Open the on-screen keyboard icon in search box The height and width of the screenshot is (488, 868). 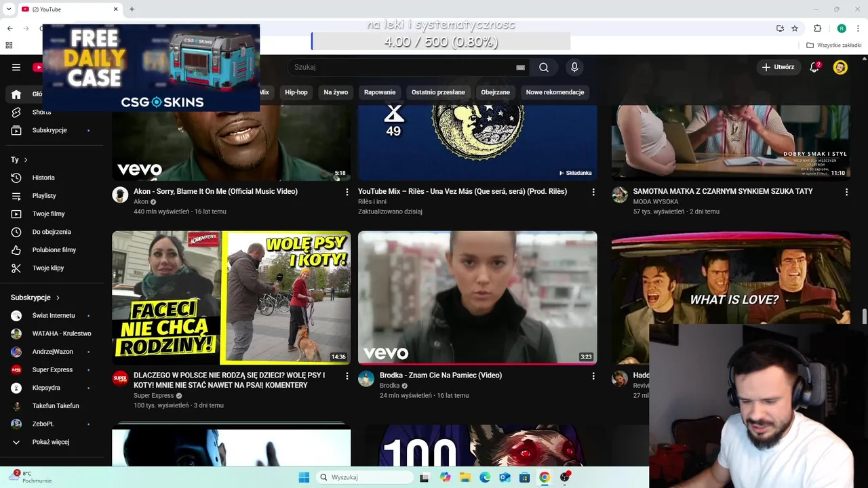[520, 67]
